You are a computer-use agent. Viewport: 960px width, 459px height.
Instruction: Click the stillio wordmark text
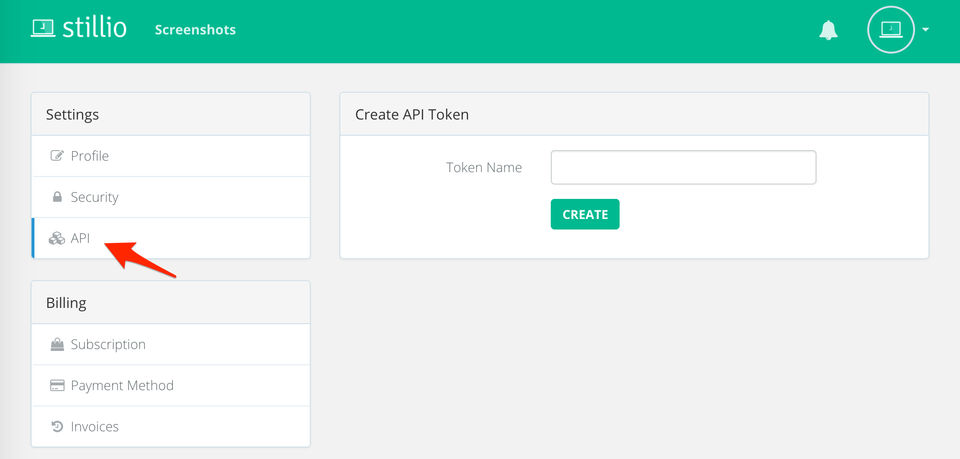click(x=94, y=28)
